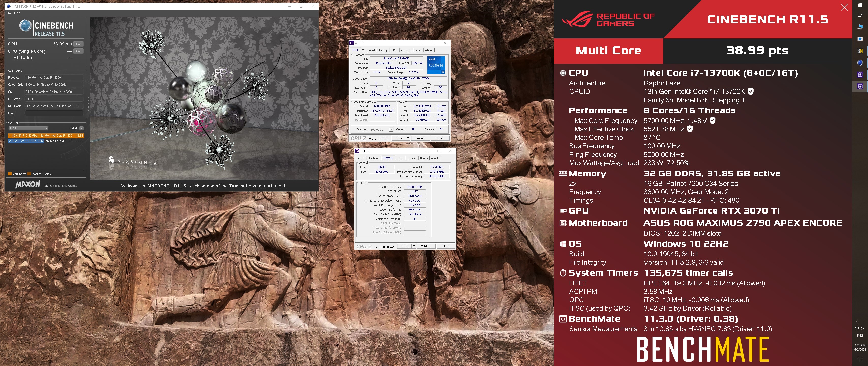Click the System Timers clock icon
868x366 pixels.
563,273
